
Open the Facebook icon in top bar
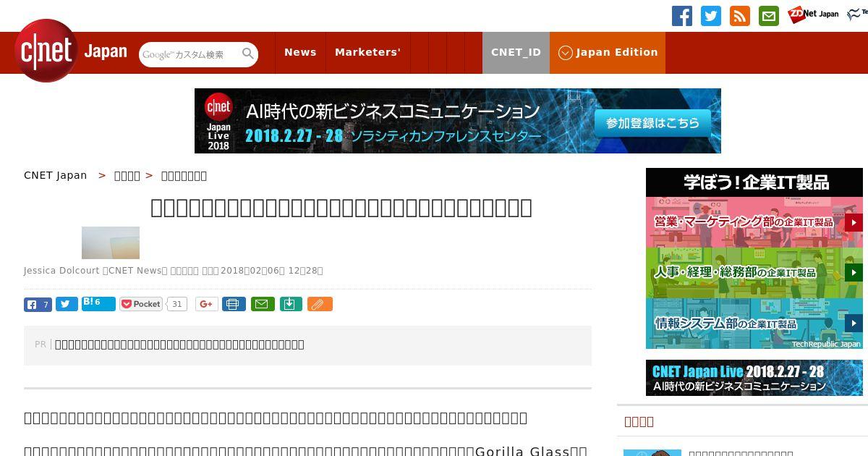click(682, 16)
